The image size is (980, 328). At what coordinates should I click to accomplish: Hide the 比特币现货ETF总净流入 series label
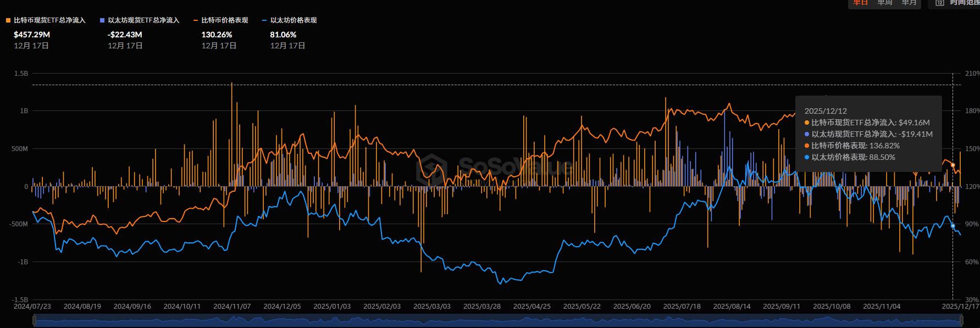pos(49,20)
